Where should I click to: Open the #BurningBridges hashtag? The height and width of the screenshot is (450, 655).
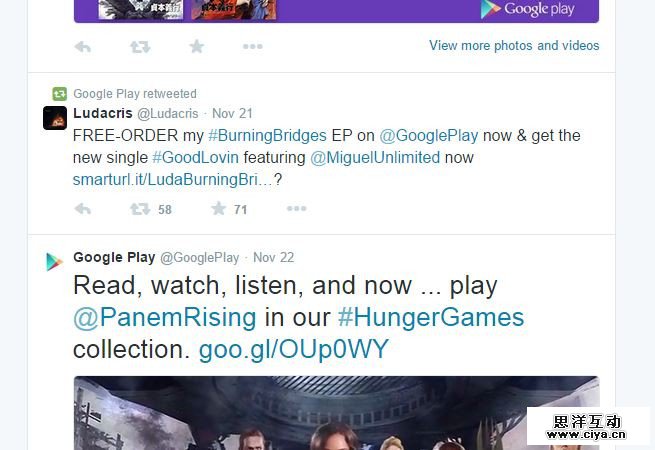click(x=267, y=136)
